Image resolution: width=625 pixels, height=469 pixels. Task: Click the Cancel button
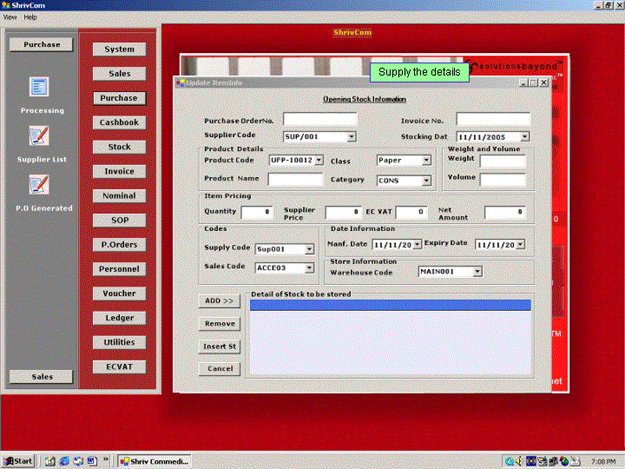click(219, 369)
